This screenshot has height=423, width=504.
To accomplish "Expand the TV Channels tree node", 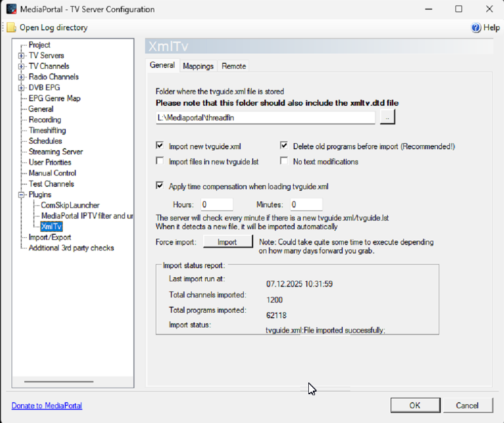I will point(21,66).
